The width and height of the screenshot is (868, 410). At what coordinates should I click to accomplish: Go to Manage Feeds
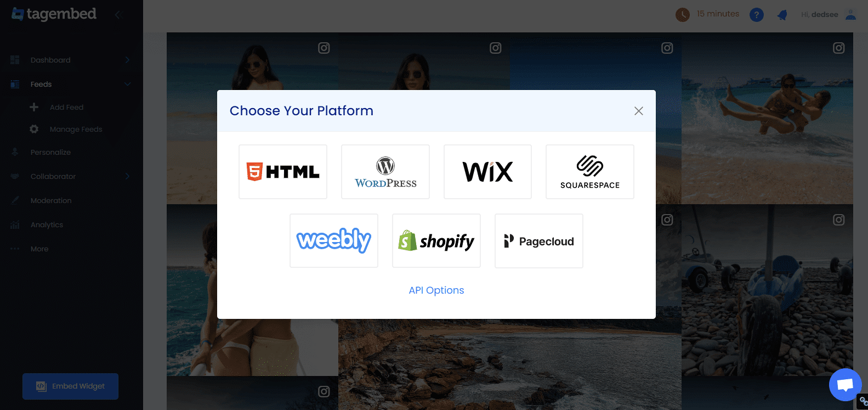[x=76, y=129]
